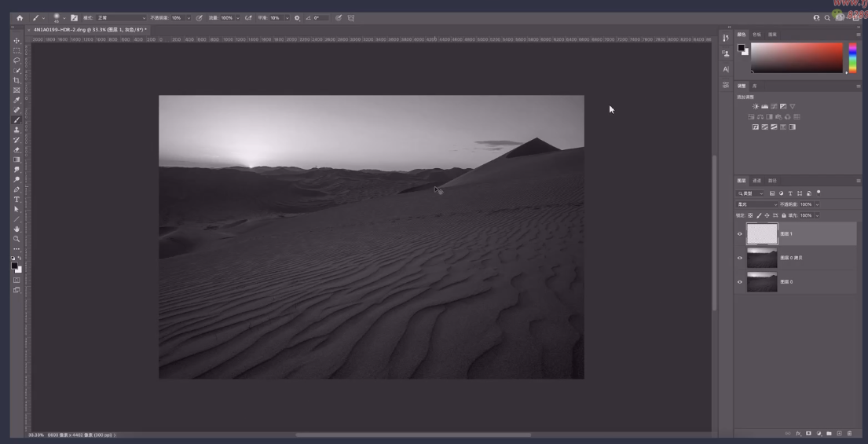Add a Brightness/Contrast adjustment
The width and height of the screenshot is (868, 444).
click(x=756, y=106)
